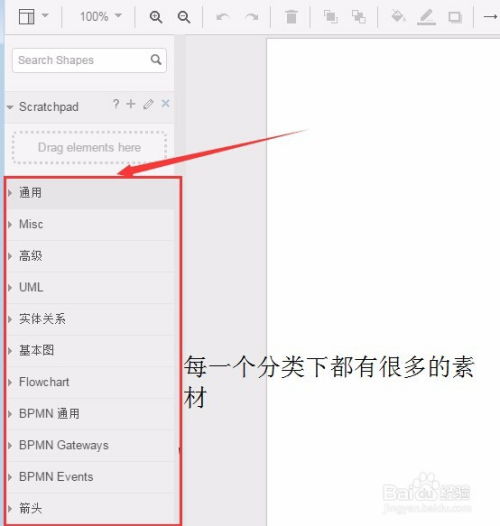The image size is (500, 526).
Task: Click the delete trash can icon
Action: [291, 16]
